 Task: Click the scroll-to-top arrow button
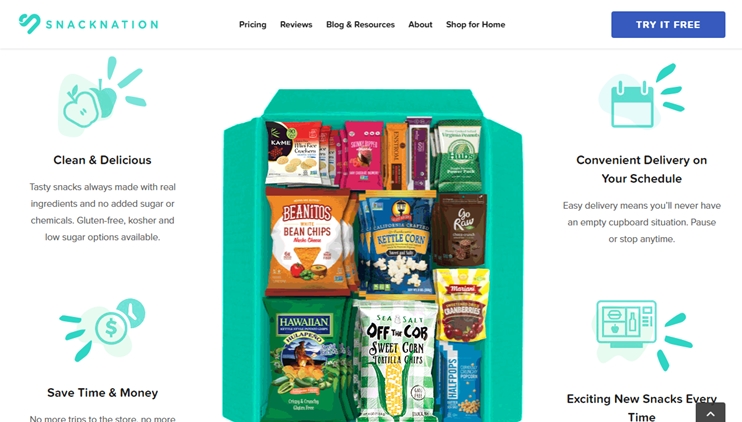click(710, 413)
